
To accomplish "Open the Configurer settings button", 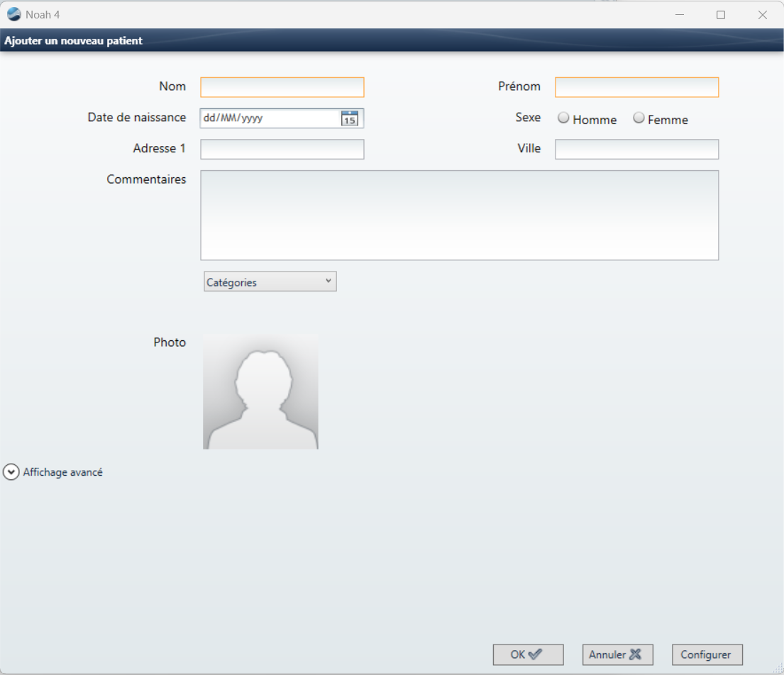I will [x=707, y=654].
